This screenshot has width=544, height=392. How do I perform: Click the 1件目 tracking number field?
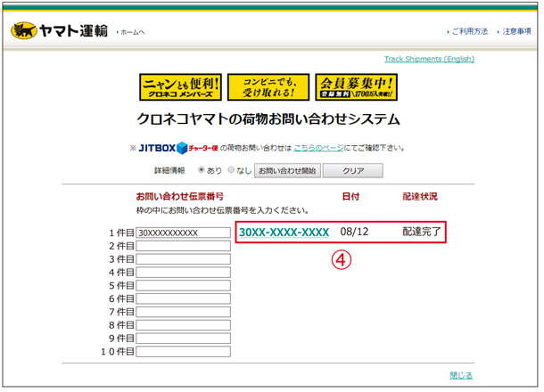pyautogui.click(x=183, y=233)
